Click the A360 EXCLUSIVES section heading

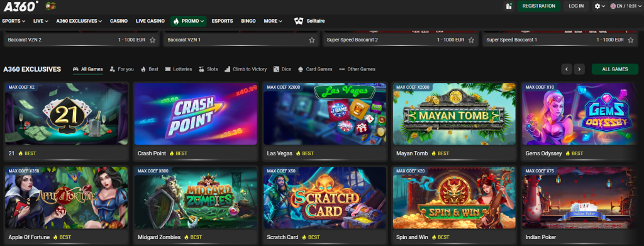[x=32, y=69]
